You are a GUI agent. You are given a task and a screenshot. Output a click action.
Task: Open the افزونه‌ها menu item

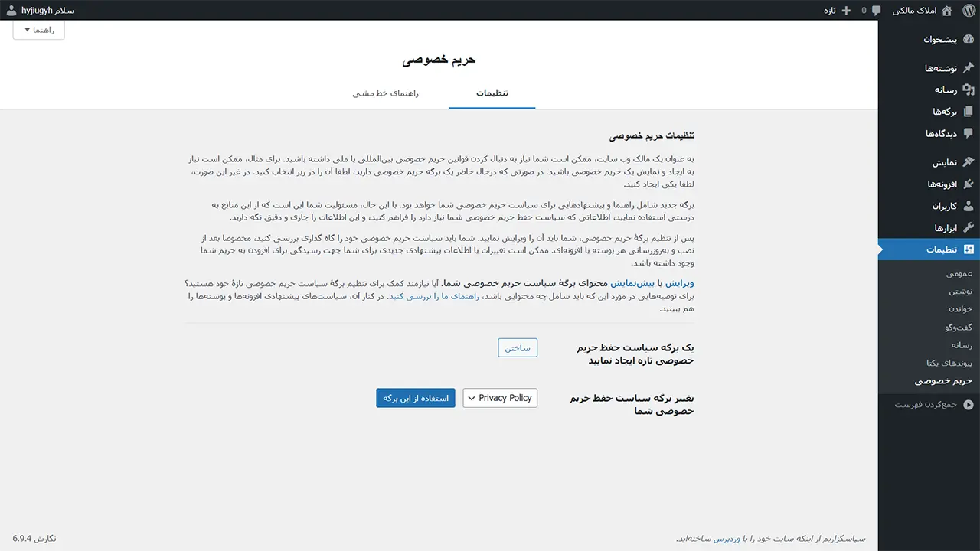929,184
